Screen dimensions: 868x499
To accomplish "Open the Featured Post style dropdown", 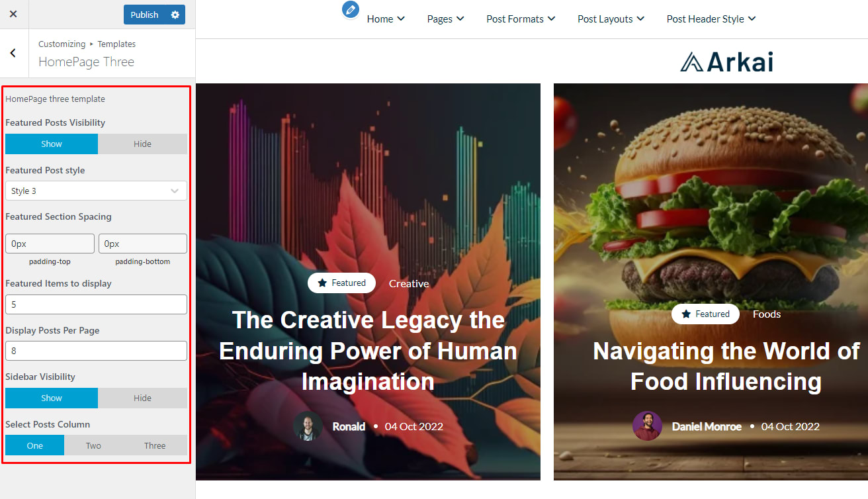I will coord(96,191).
